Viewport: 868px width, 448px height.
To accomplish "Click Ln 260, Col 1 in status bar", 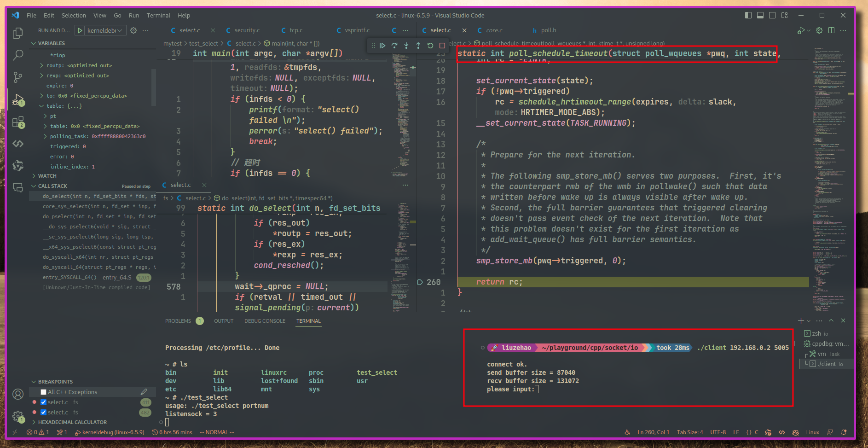I will (x=653, y=432).
